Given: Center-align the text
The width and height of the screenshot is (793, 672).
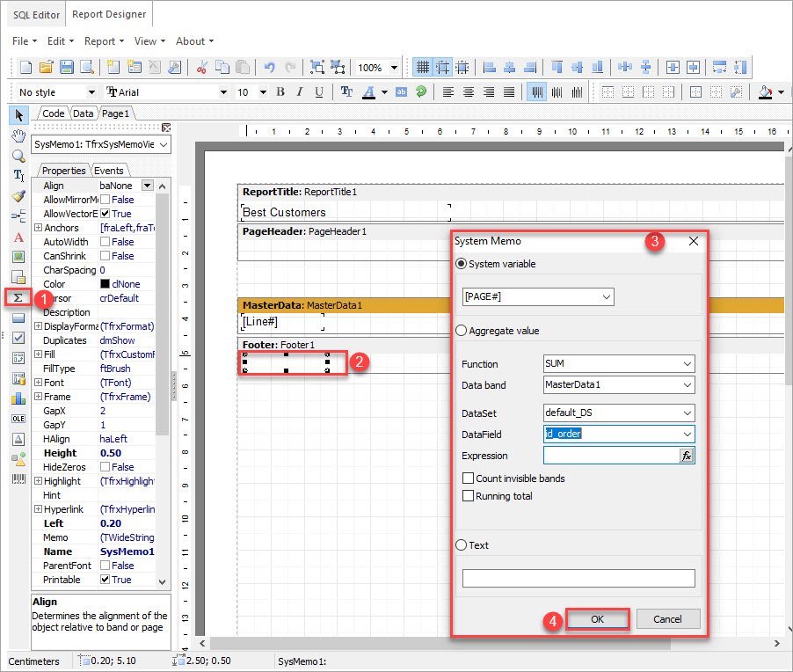Looking at the screenshot, I should click(469, 91).
